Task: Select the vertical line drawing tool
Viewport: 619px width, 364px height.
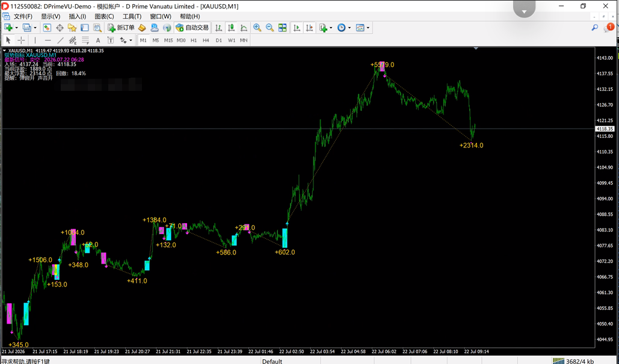Action: pyautogui.click(x=35, y=40)
